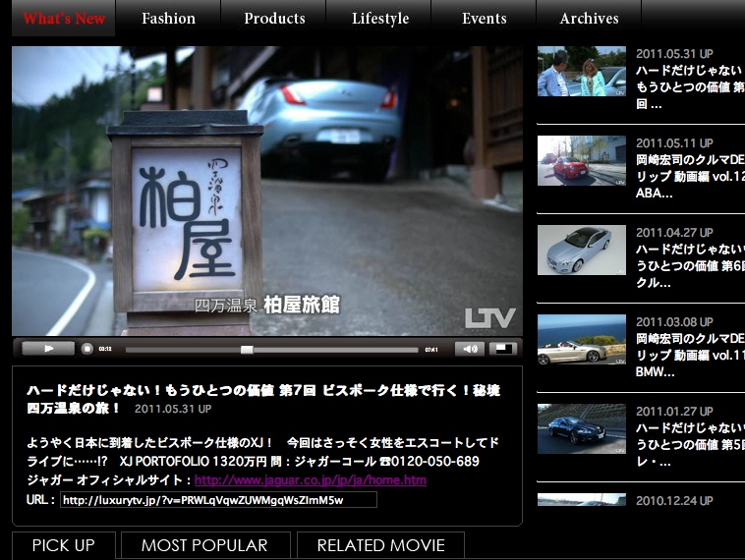Viewport: 745px width, 560px height.
Task: Stop the video with the round stop button
Action: [x=86, y=349]
